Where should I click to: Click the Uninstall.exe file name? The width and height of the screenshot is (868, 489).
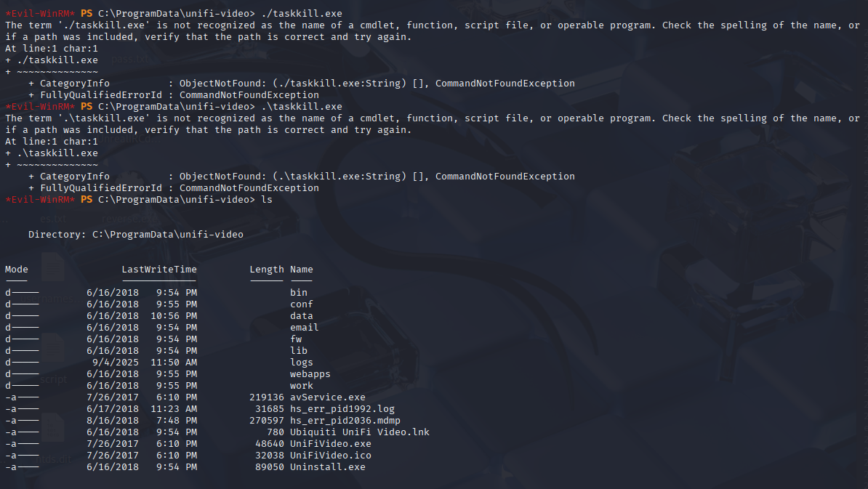327,467
